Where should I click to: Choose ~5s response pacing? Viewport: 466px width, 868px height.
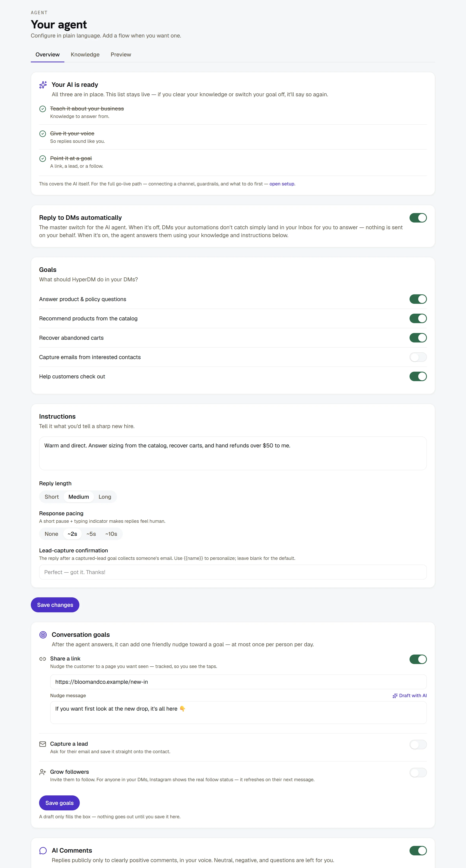91,534
